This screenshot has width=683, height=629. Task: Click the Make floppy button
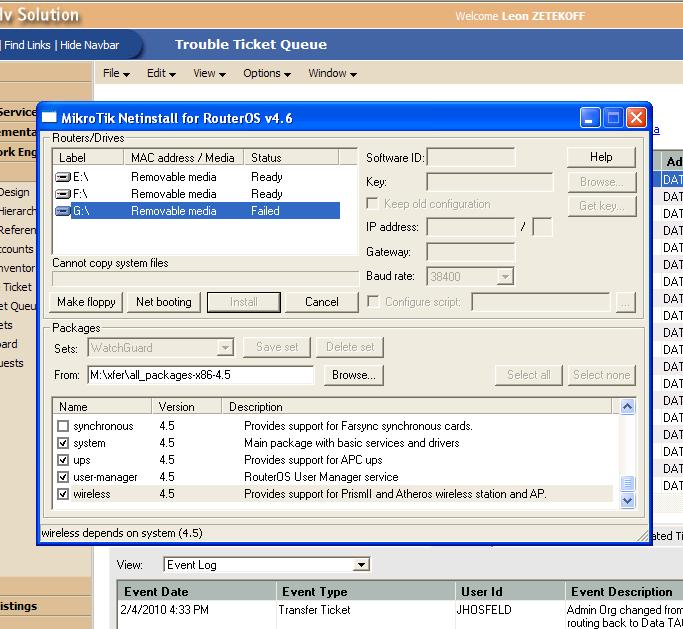click(86, 302)
